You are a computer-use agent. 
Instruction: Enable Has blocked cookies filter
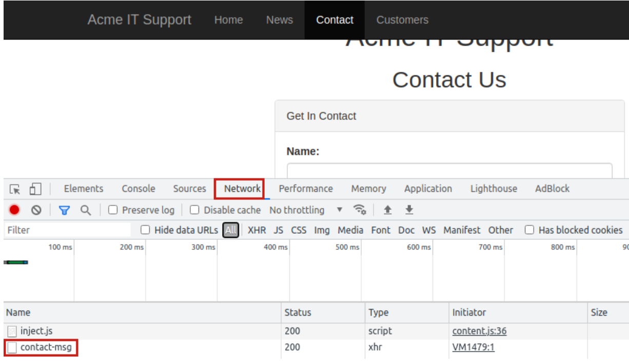pos(529,230)
